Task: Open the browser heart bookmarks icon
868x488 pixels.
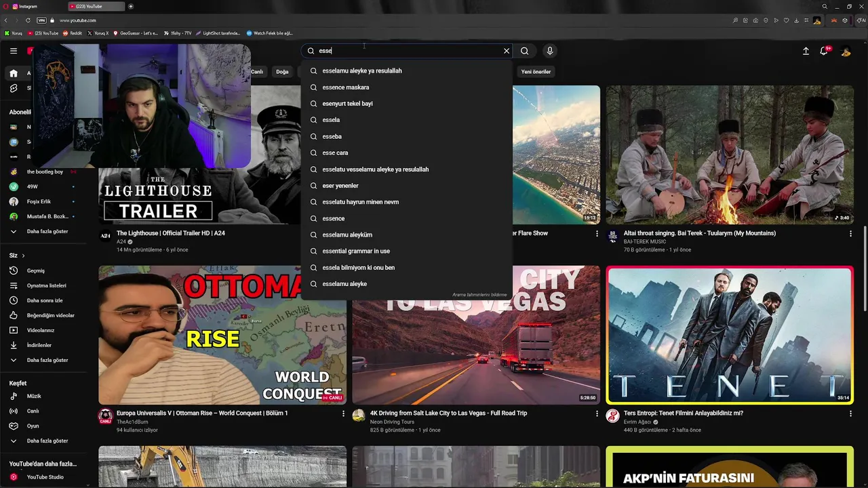Action: (787, 20)
